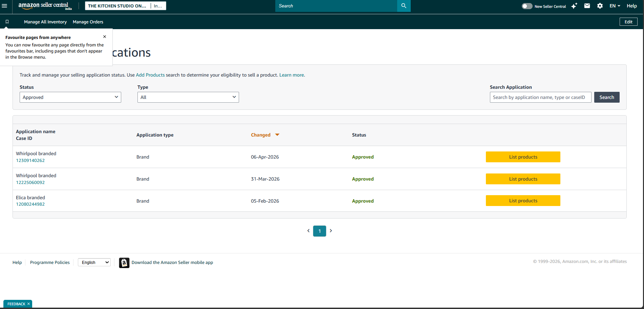Open the Help menu in header

tap(632, 6)
